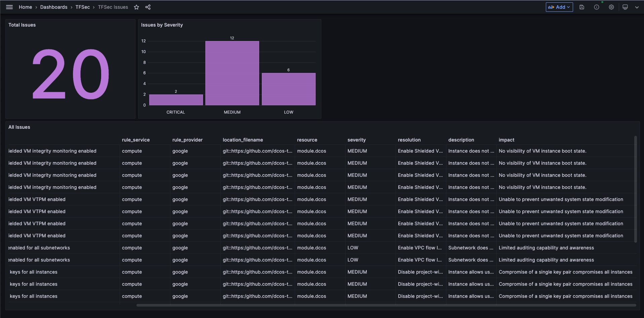Go to Home breadcrumb
The width and height of the screenshot is (644, 318).
tap(25, 7)
